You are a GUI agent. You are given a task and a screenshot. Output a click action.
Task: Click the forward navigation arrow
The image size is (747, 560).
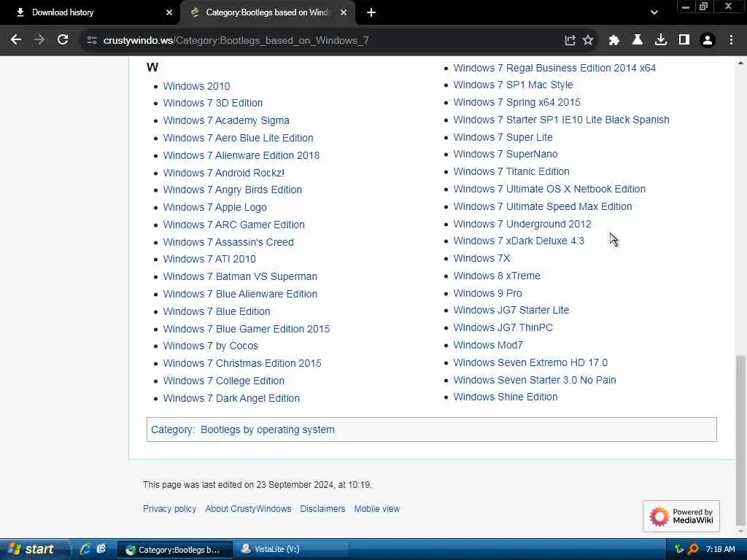point(39,40)
